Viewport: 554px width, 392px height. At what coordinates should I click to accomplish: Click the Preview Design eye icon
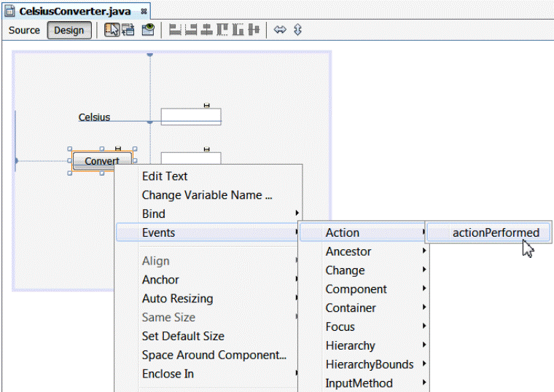[148, 30]
